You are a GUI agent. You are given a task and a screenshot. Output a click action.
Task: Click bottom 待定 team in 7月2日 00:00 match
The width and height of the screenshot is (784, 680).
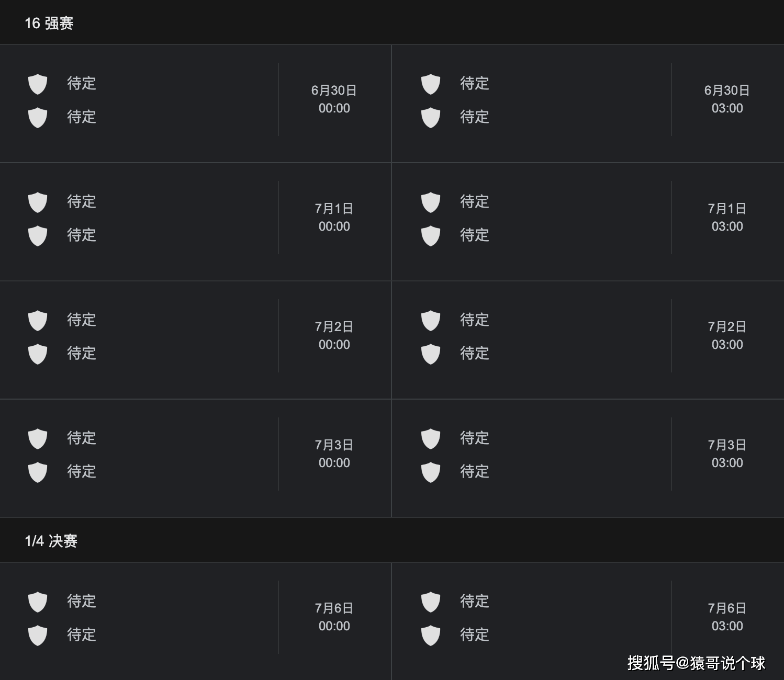point(81,353)
